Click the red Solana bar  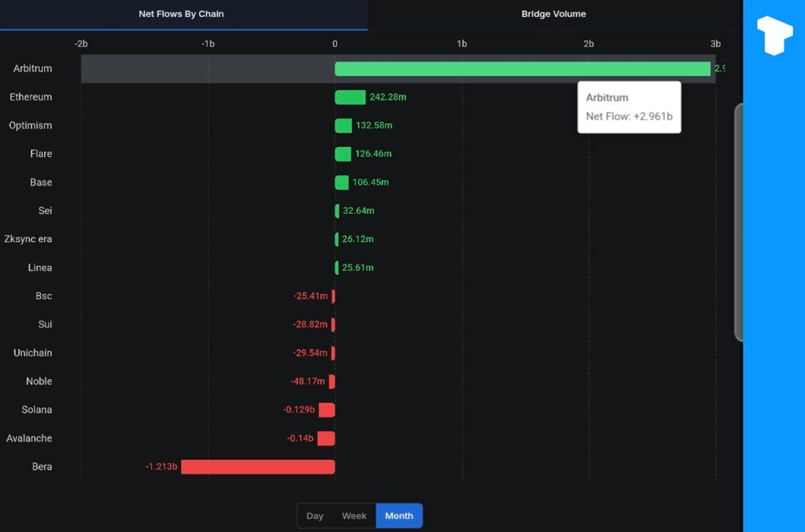[327, 410]
